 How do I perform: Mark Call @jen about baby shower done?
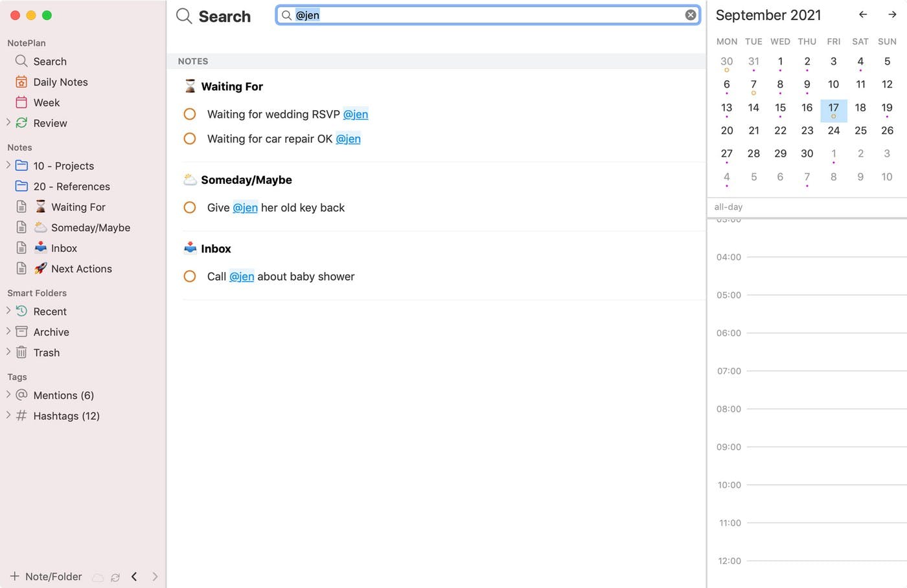click(190, 277)
